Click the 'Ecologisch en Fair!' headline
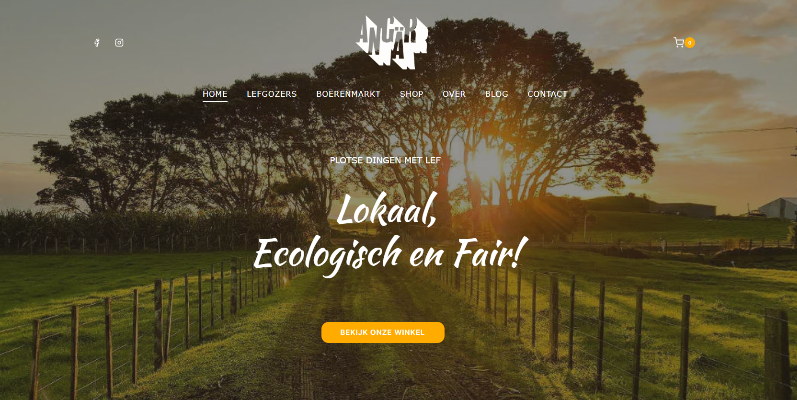 tap(390, 256)
